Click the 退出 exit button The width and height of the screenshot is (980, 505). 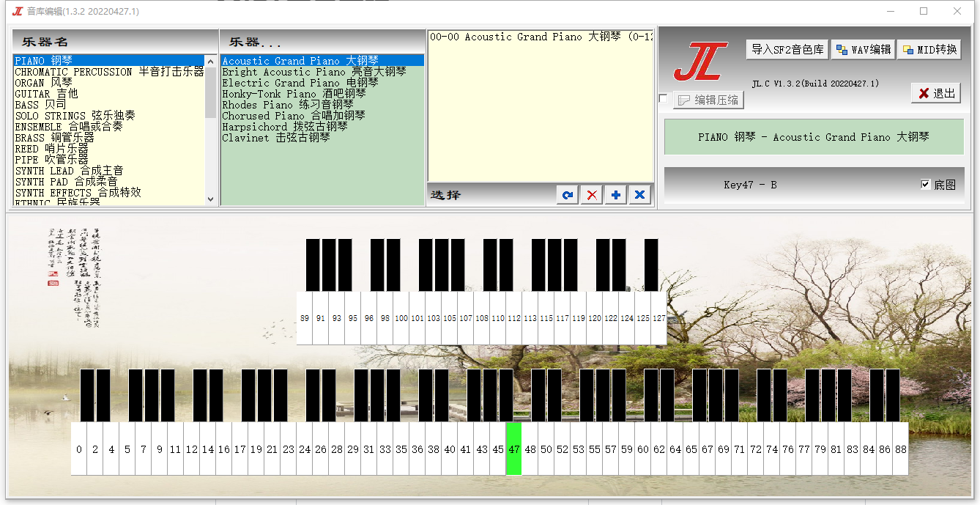(x=936, y=93)
